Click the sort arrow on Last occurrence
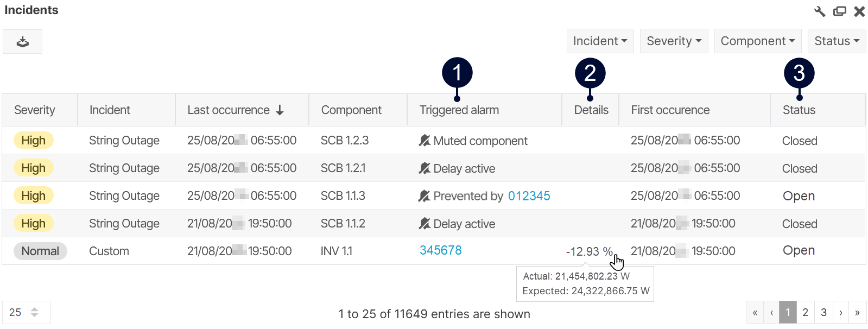This screenshot has height=329, width=868. [280, 110]
